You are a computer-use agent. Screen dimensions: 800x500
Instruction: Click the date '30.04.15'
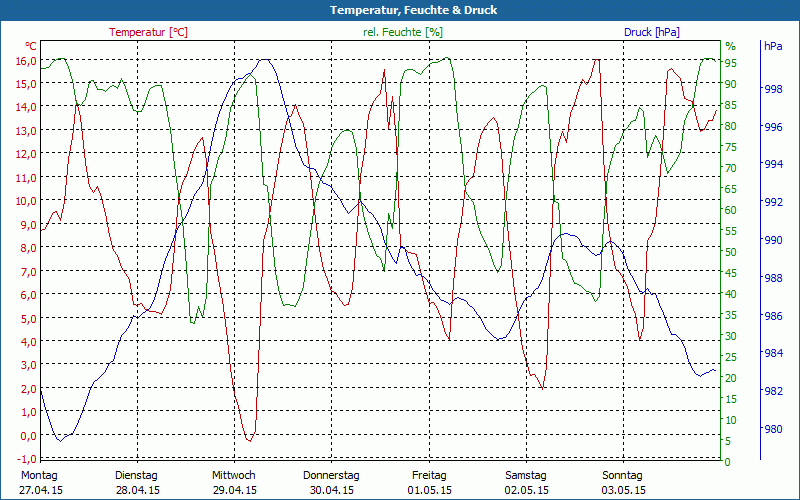click(x=332, y=490)
